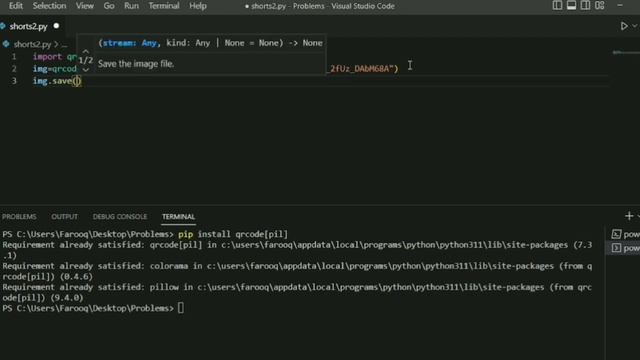Switch to the Output panel tab
Screen dimensions: 640x360
64,217
